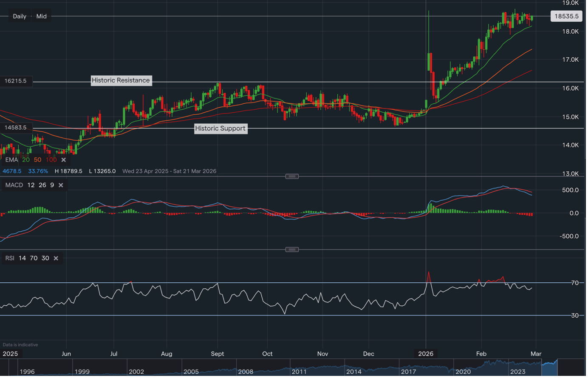Screen dimensions: 588x378
Task: Select the orange EMA 50 period value
Action: [37, 160]
